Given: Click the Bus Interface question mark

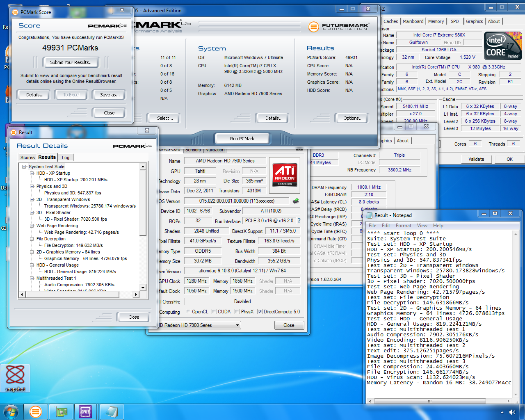Looking at the screenshot, I should (299, 221).
